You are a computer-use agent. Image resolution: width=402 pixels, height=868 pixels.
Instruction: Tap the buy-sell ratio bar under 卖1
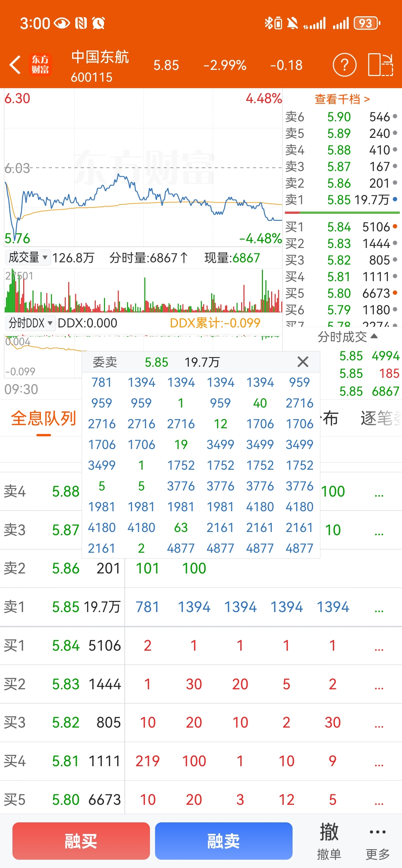click(342, 213)
